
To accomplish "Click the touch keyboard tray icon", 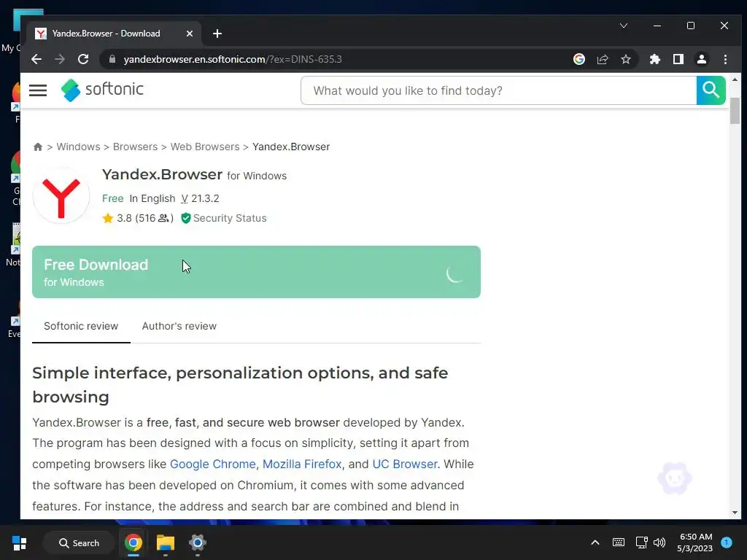I will [x=619, y=542].
